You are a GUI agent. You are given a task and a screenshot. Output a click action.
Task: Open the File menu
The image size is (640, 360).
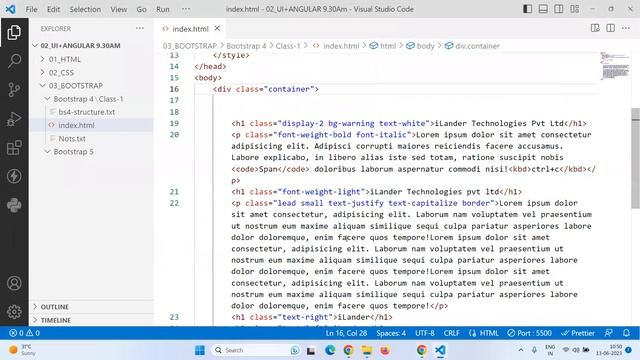(x=31, y=9)
